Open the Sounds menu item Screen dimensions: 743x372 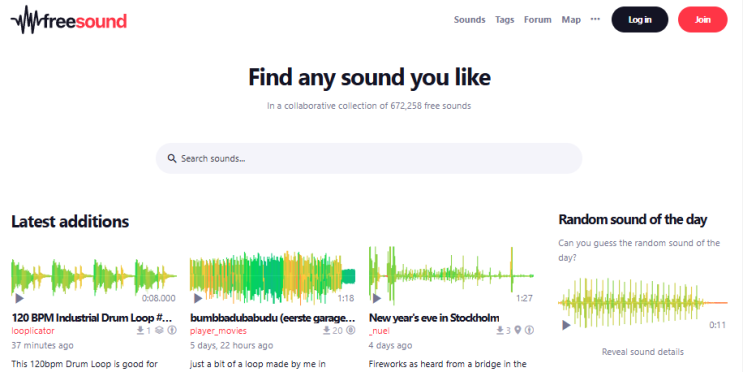(469, 19)
